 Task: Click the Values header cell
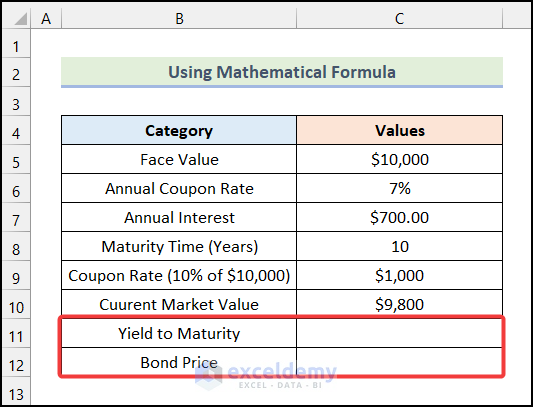pyautogui.click(x=399, y=130)
